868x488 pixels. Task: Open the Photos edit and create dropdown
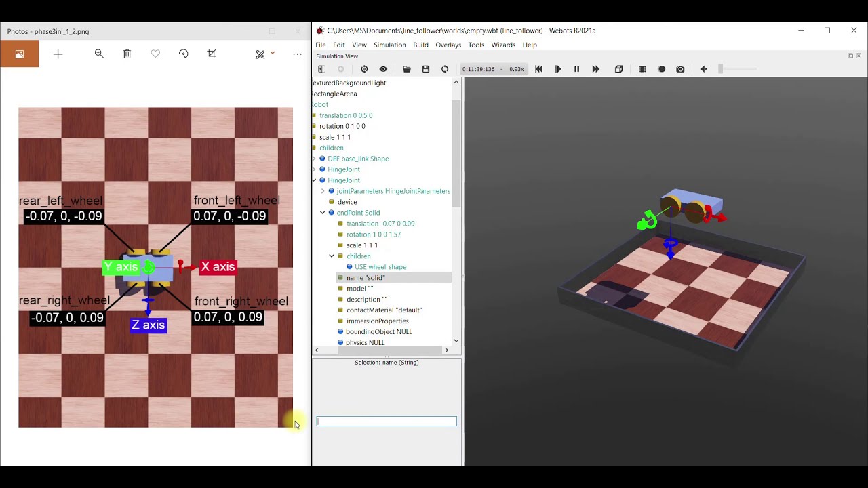[x=264, y=54]
